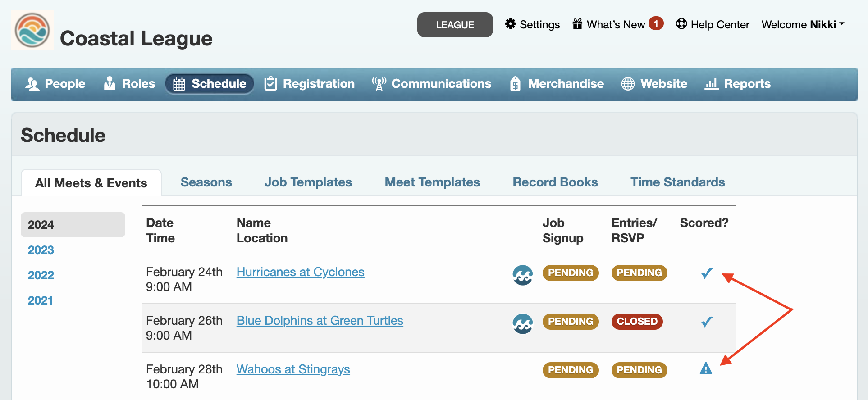Switch to the Meet Templates tab
Screen dimensions: 868x400
coord(432,182)
